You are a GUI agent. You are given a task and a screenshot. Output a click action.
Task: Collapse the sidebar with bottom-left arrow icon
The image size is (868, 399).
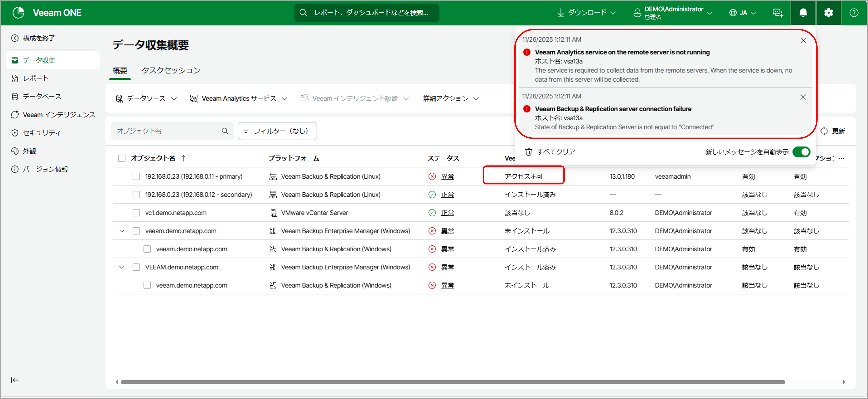tap(14, 380)
